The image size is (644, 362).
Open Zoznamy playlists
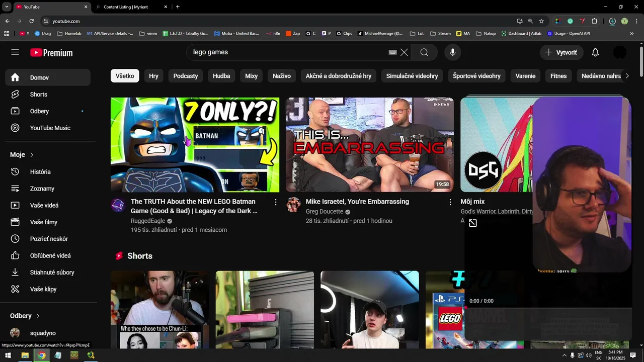pyautogui.click(x=48, y=189)
